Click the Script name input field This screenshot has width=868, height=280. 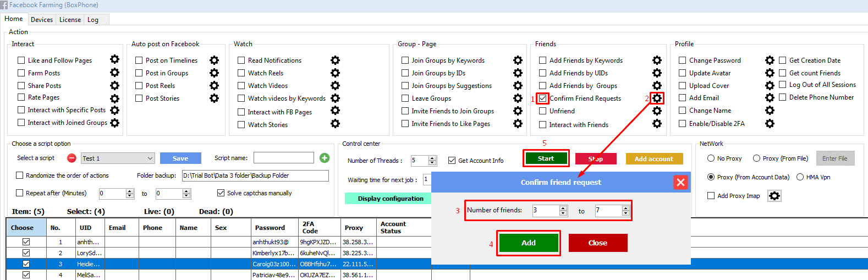[x=284, y=158]
